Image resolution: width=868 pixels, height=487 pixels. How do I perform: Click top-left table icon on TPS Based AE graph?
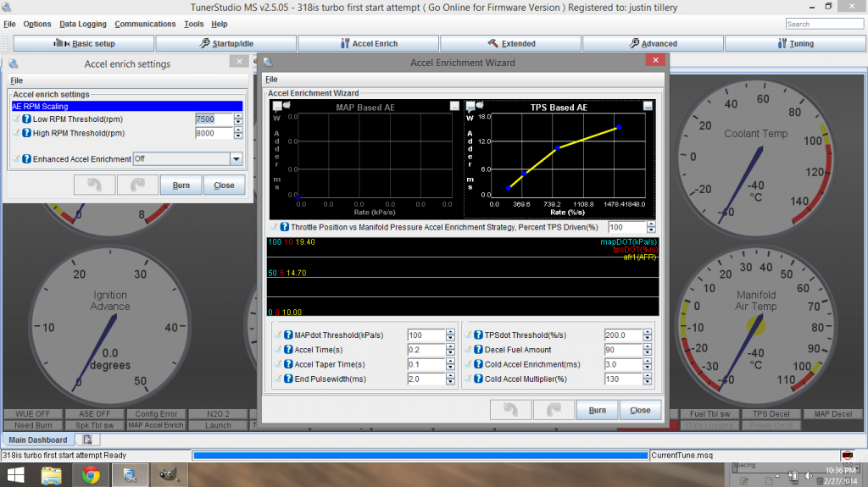[x=470, y=105]
